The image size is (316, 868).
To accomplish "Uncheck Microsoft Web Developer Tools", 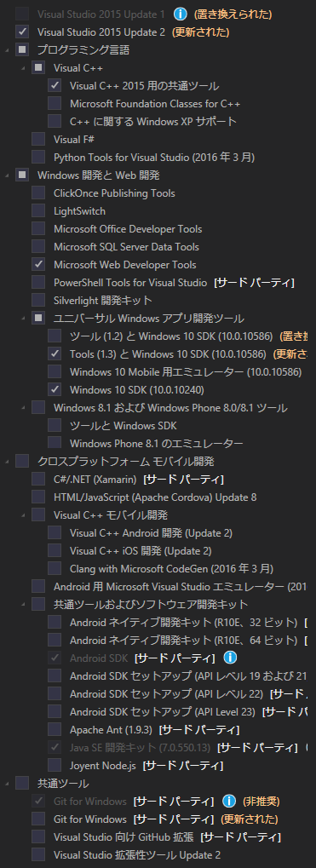I will pyautogui.click(x=38, y=264).
